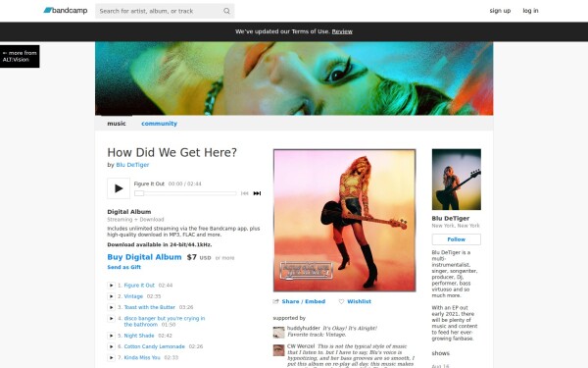Open CW Wenzel's supporter avatar
This screenshot has width=588, height=368.
click(x=278, y=350)
